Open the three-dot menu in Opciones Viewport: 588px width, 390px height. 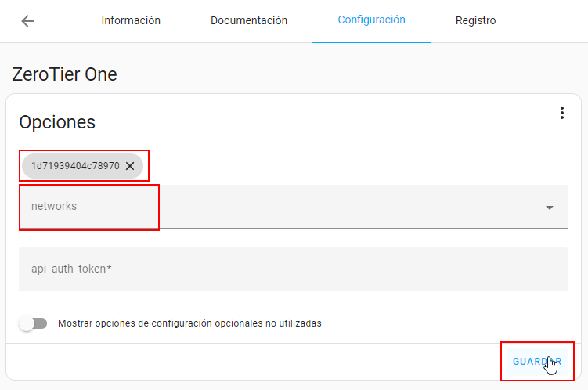click(x=561, y=114)
